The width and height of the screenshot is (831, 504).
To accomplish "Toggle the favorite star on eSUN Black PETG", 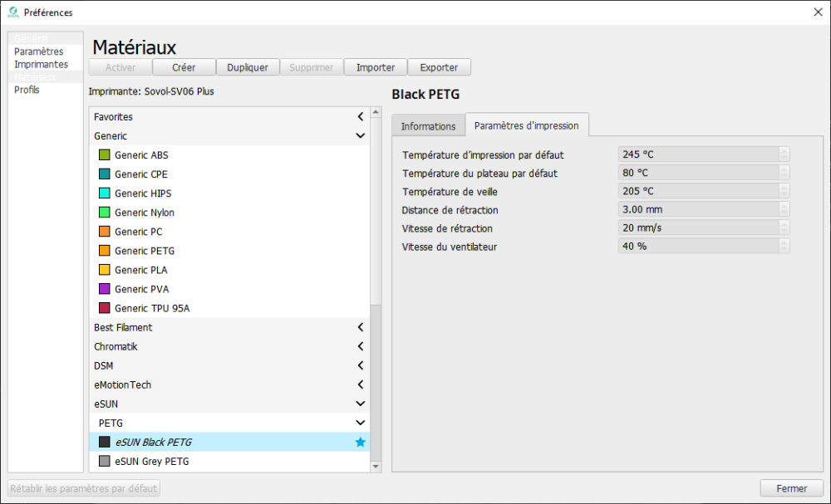I will click(361, 442).
